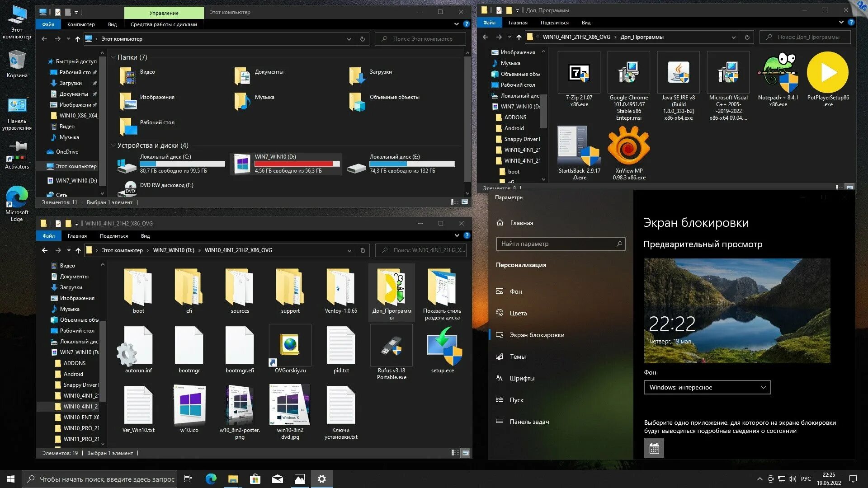Open the Windows: интересное background dropdown

[707, 387]
